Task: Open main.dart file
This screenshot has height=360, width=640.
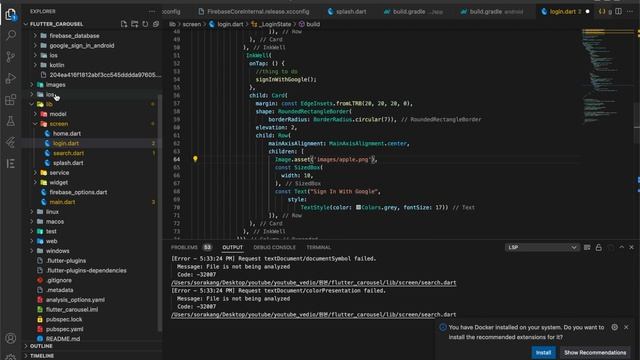Action: [62, 202]
